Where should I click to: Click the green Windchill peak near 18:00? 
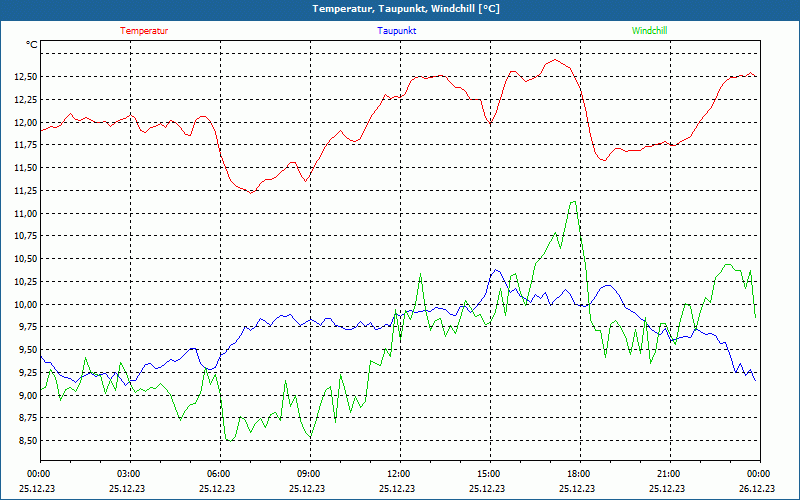574,202
